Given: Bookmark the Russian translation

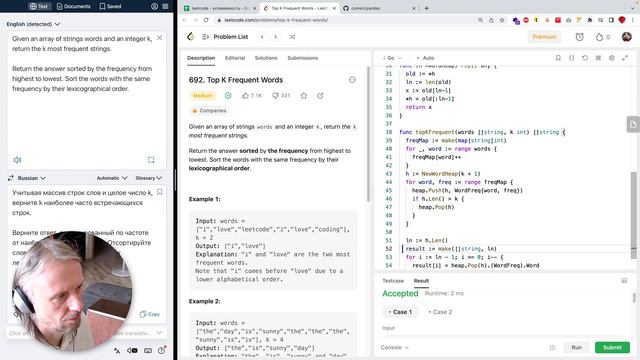Looking at the screenshot, I should point(160,192).
